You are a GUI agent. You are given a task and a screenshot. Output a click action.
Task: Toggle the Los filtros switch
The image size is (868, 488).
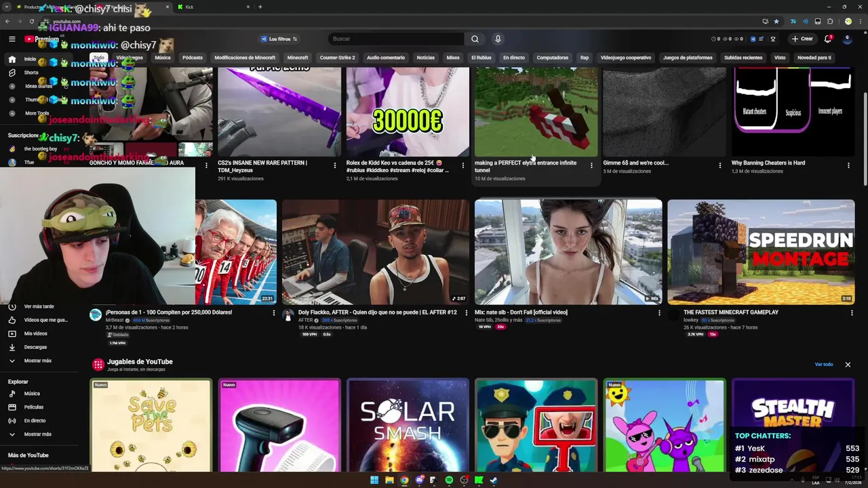tap(279, 39)
